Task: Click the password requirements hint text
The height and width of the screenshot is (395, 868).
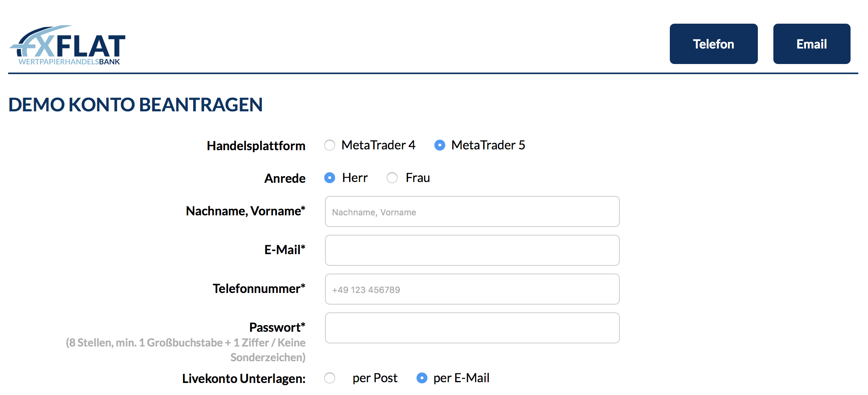Action: pos(186,350)
